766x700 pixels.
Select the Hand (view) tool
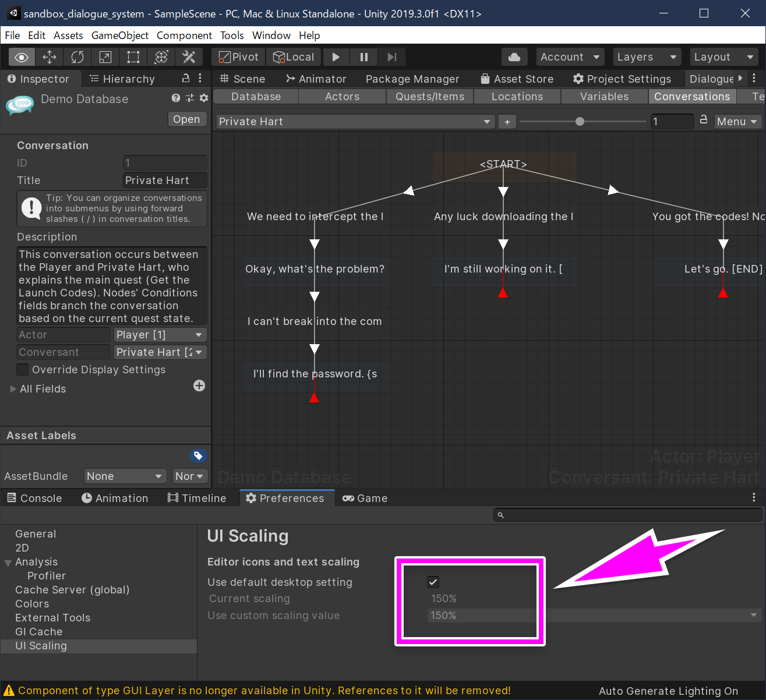(22, 57)
